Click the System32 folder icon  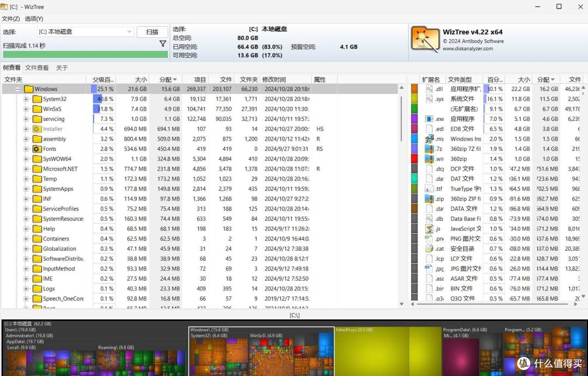(x=37, y=99)
